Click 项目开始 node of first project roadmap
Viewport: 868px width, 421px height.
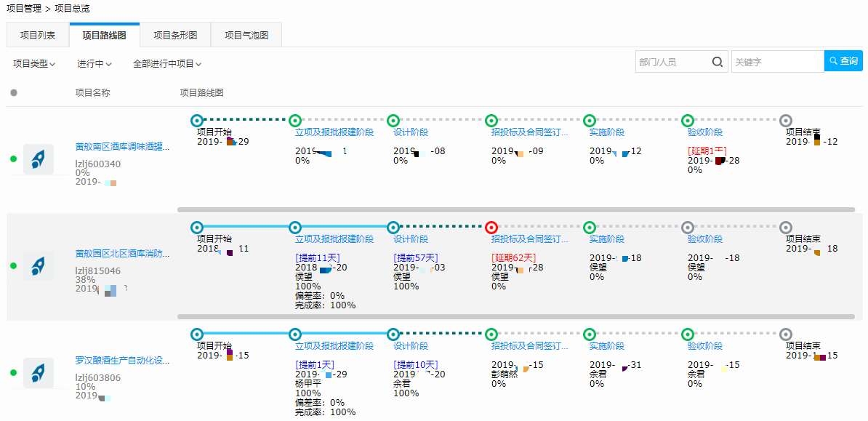[196, 120]
